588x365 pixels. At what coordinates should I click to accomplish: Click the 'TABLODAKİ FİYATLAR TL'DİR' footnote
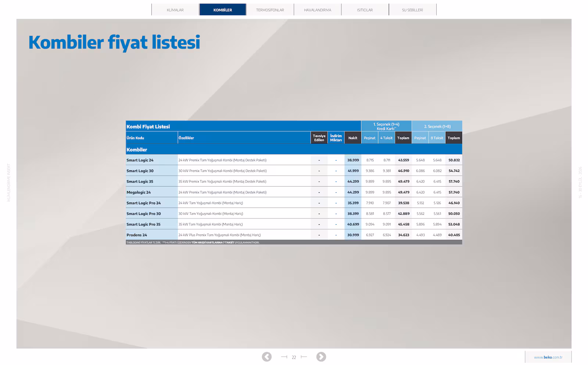click(x=144, y=243)
